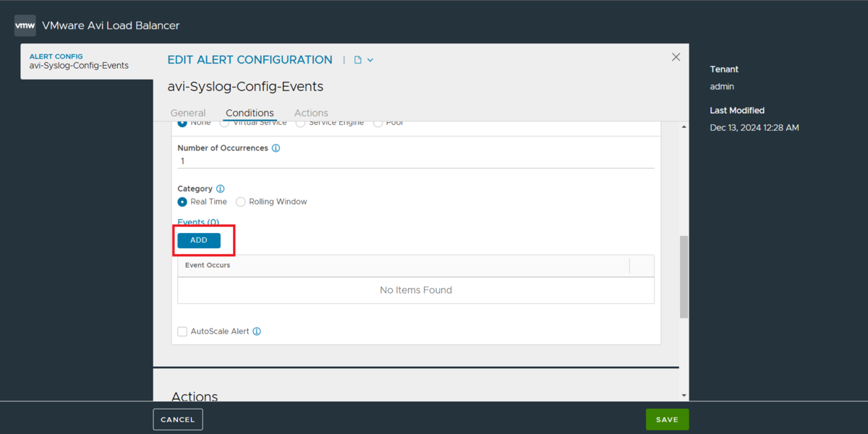Click the scroll down arrow in dialog
Image resolution: width=868 pixels, height=434 pixels.
click(x=684, y=395)
